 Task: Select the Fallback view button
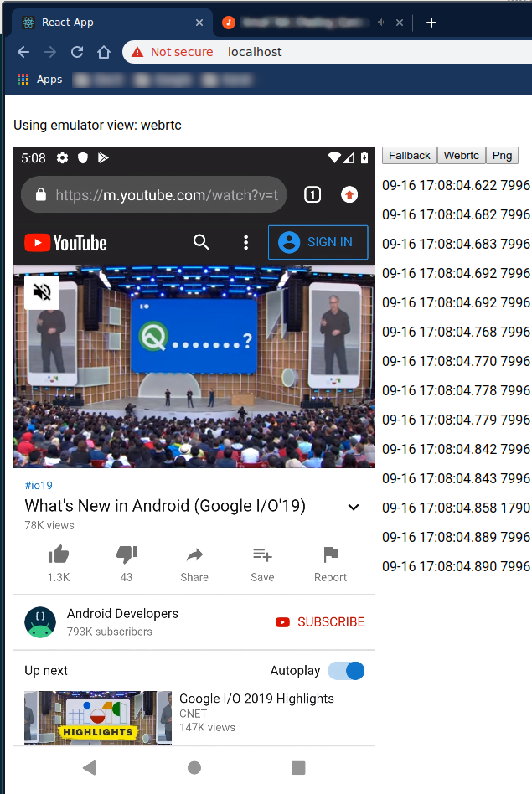(410, 156)
